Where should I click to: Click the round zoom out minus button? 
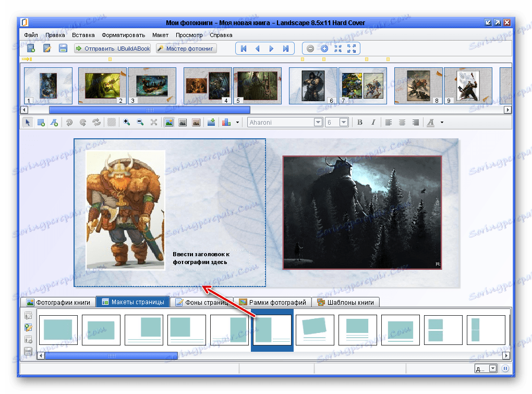(310, 49)
